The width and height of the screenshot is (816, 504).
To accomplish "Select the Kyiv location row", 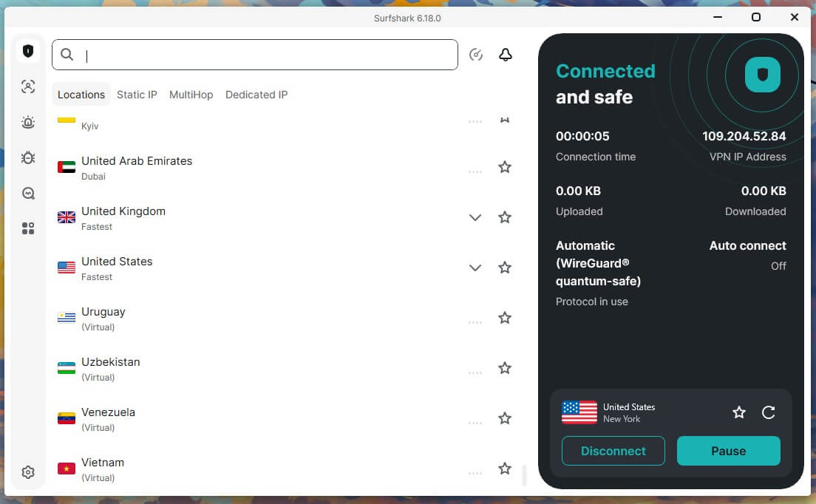I will (284, 125).
